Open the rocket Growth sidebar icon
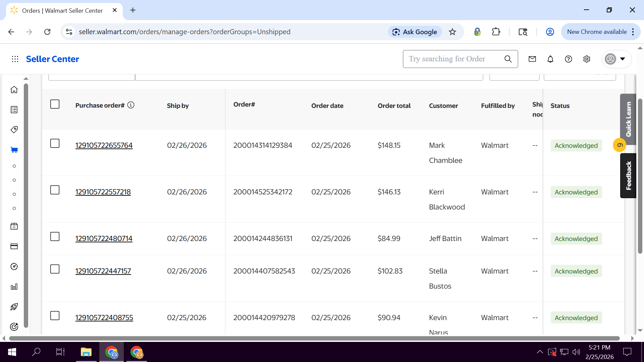The width and height of the screenshot is (644, 362). click(14, 307)
